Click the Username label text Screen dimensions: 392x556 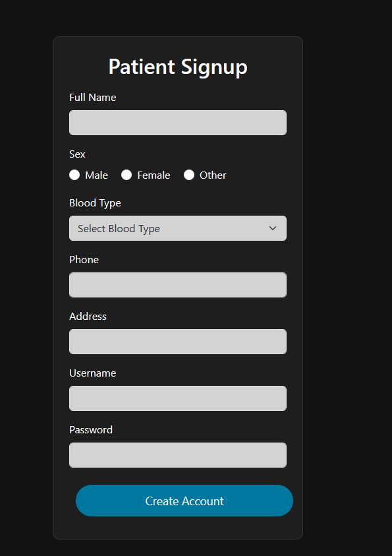click(93, 373)
